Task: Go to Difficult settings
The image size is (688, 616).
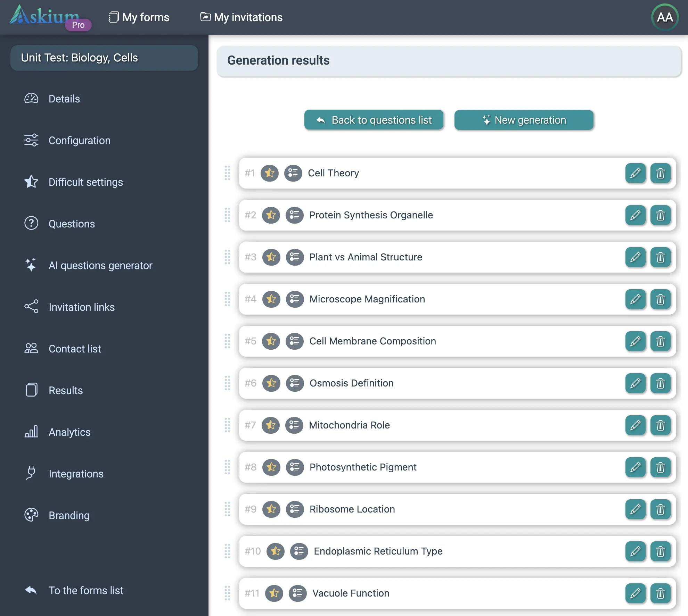Action: pos(85,182)
